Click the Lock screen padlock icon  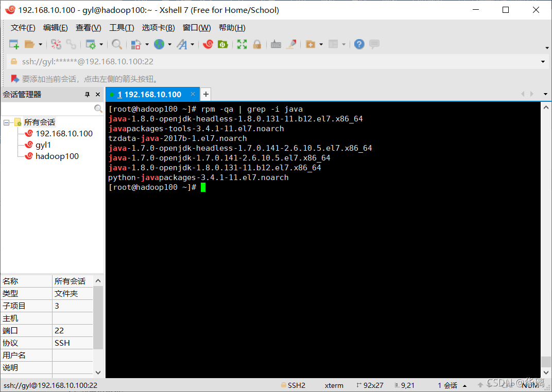point(257,44)
